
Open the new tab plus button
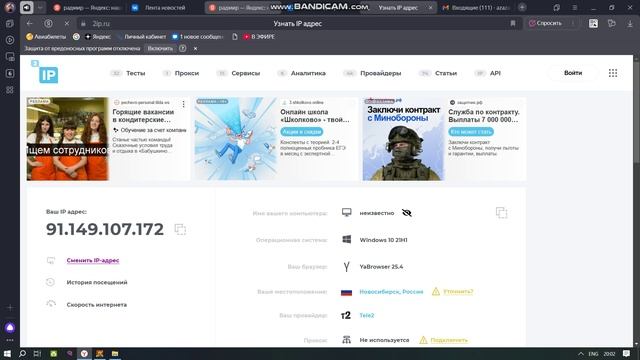coord(522,7)
